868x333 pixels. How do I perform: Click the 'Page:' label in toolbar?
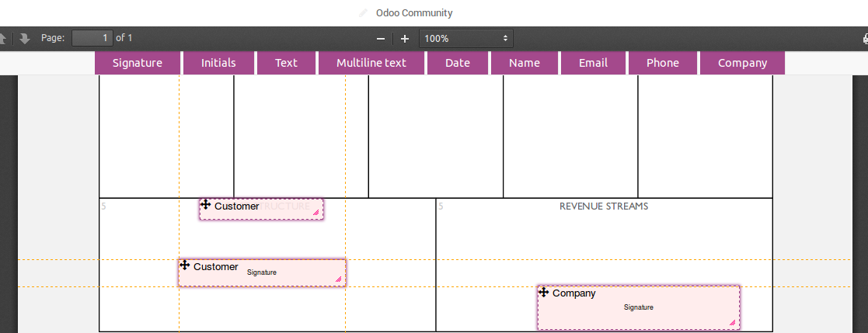53,38
